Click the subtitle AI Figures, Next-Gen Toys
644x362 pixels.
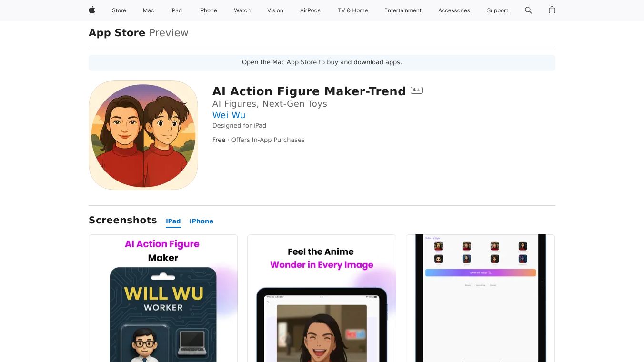(270, 104)
